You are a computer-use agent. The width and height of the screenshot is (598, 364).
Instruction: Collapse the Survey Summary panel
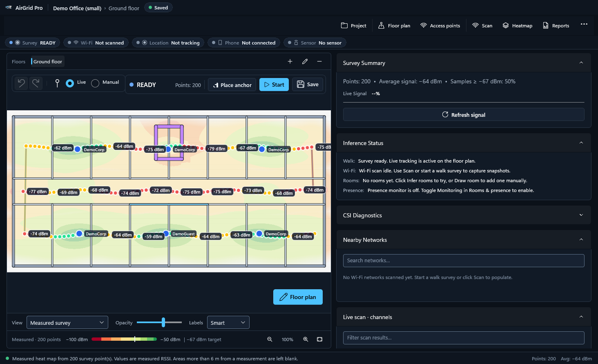[x=581, y=63]
